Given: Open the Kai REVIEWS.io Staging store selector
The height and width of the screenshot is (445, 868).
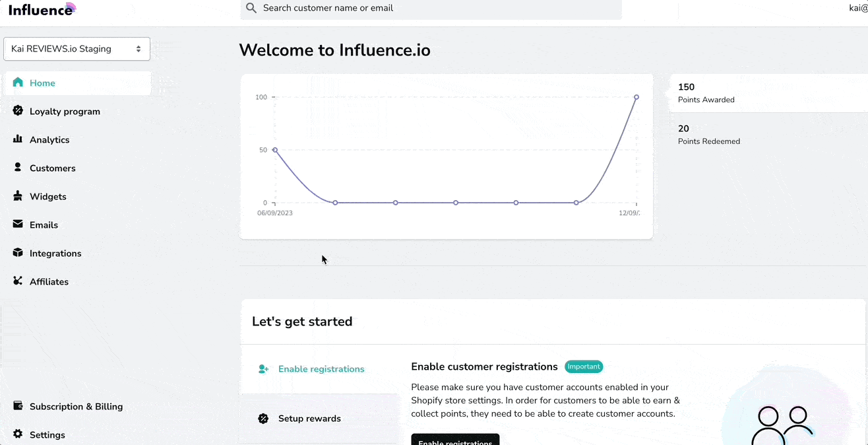Looking at the screenshot, I should pyautogui.click(x=77, y=48).
